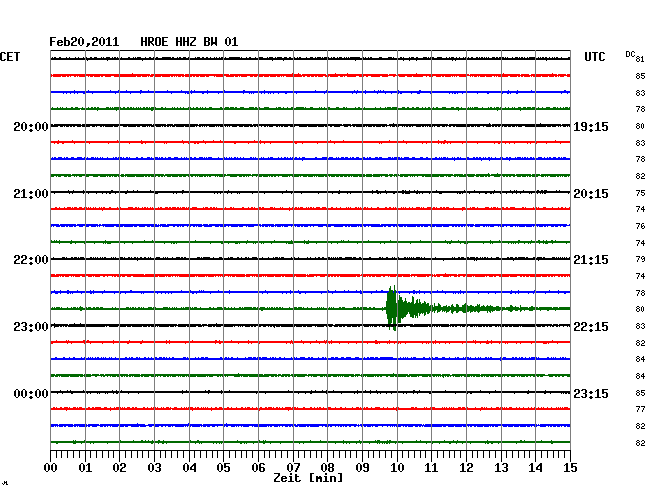Click minute 07 on the time axis
Image resolution: width=650 pixels, height=494 pixels.
coord(293,467)
